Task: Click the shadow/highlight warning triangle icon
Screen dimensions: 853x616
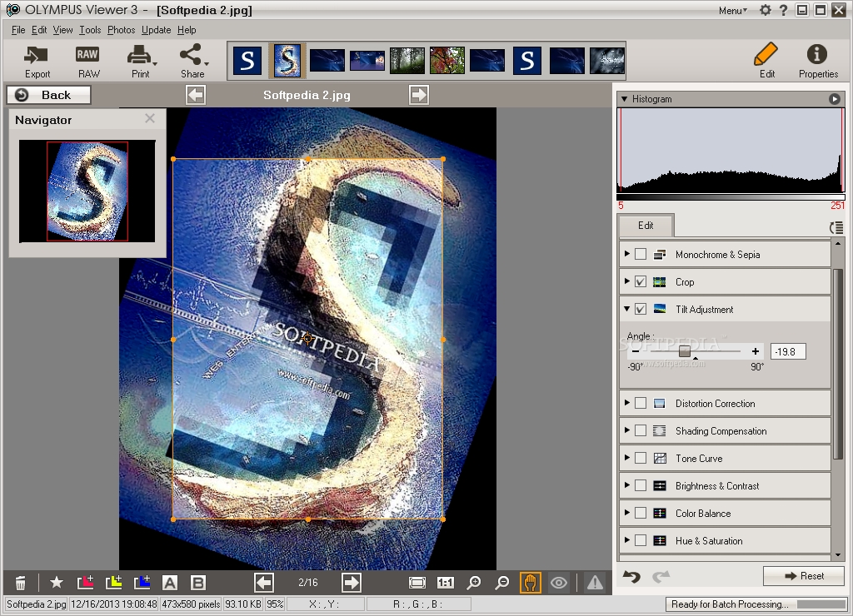Action: [x=594, y=583]
